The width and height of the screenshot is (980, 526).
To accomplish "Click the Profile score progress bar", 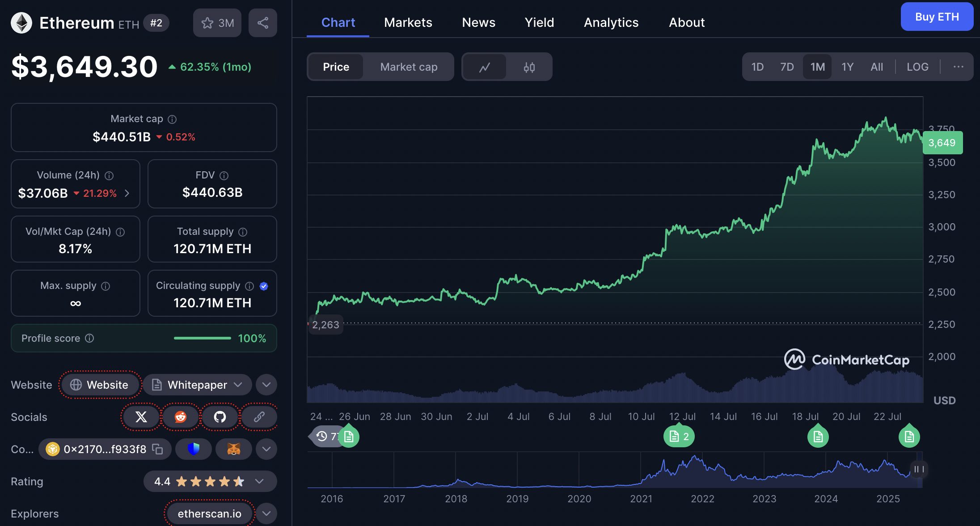I will [x=202, y=338].
